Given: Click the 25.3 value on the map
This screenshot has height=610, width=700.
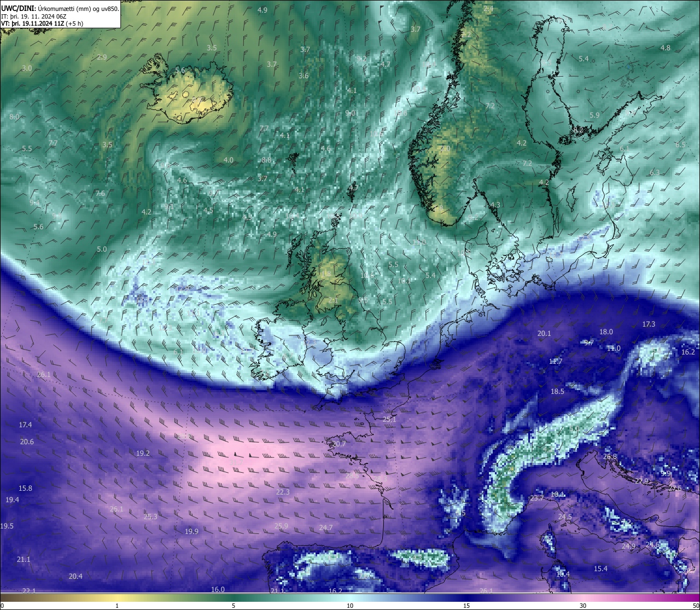Looking at the screenshot, I should click(150, 517).
